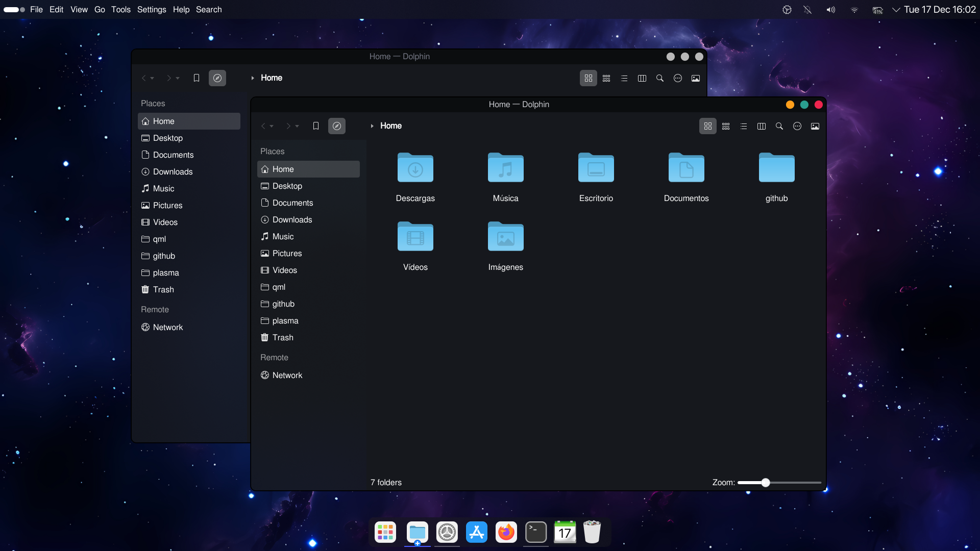Open the File menu
Screen dimensions: 980x551
coord(36,9)
